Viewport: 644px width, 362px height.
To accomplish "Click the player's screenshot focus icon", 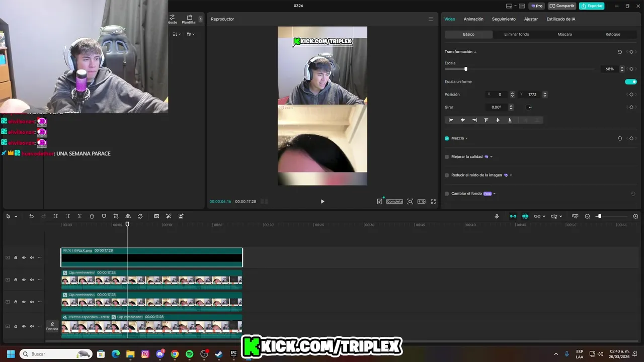I will point(410,201).
